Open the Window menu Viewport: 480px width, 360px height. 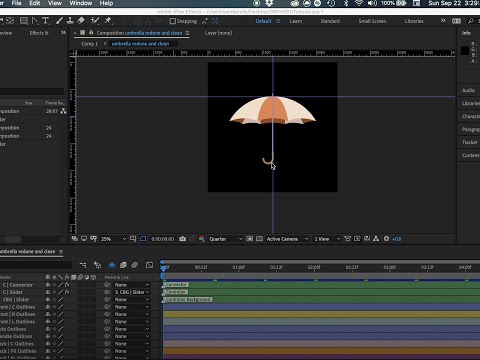pyautogui.click(x=81, y=3)
